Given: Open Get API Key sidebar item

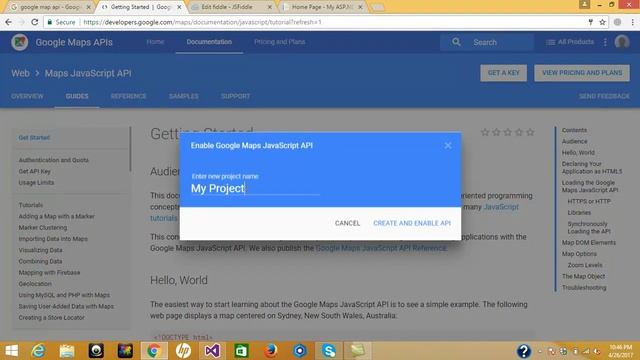Looking at the screenshot, I should [x=35, y=171].
